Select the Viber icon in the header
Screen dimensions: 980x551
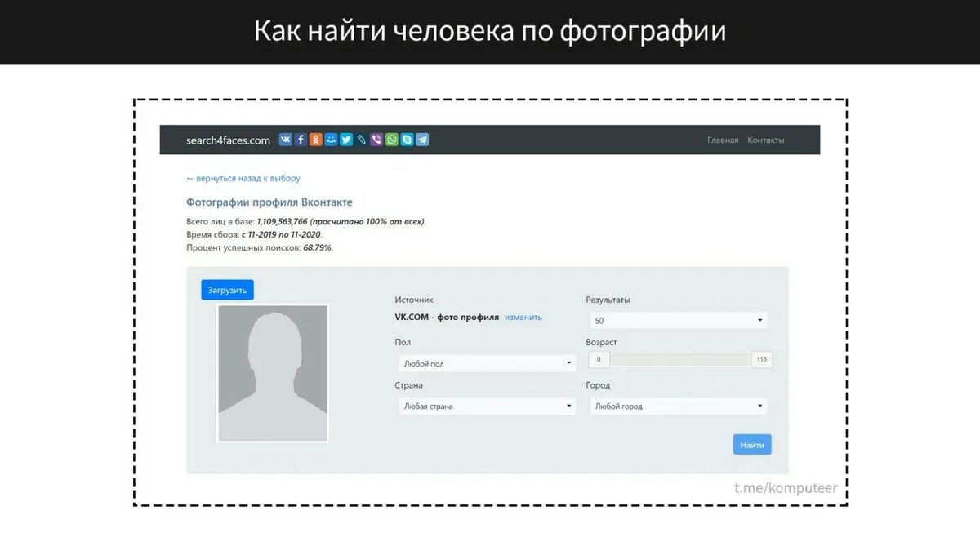(376, 139)
